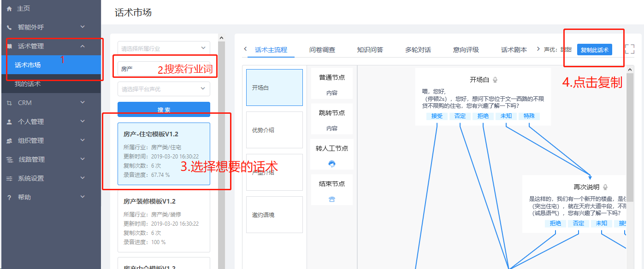
Task: Click the person icon beside 个人管理
Action: [9, 122]
